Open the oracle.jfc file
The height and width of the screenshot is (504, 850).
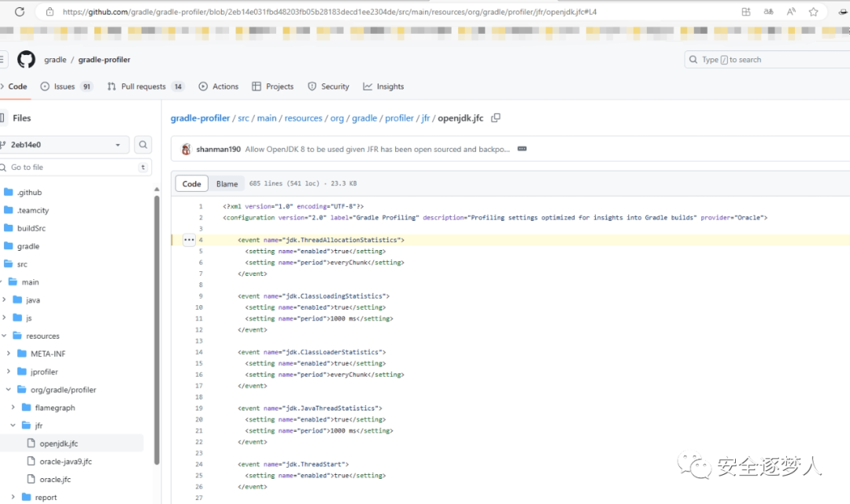point(55,479)
